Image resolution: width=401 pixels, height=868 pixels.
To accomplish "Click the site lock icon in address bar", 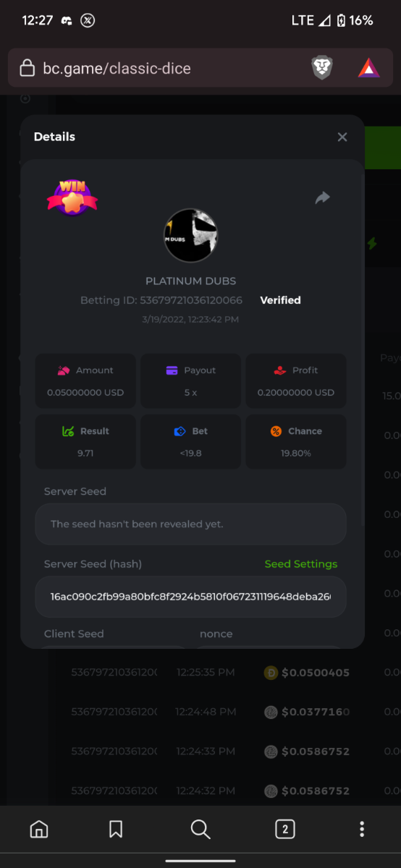I will (x=27, y=69).
